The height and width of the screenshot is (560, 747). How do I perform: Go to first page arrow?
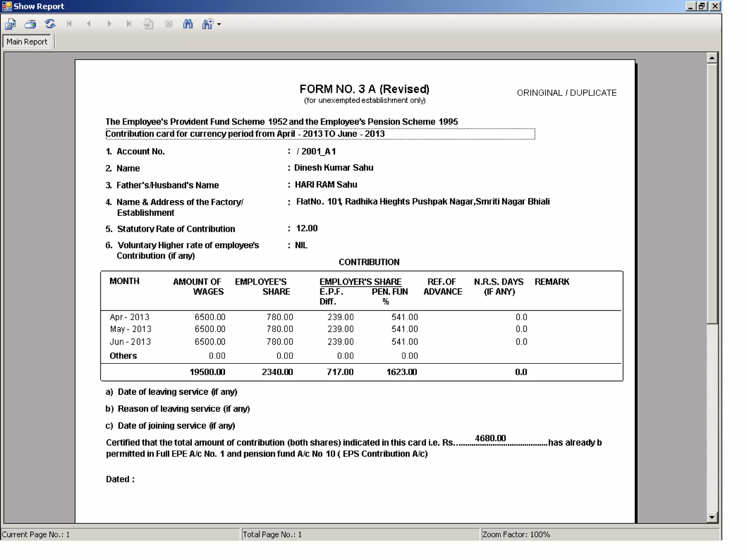pyautogui.click(x=69, y=24)
